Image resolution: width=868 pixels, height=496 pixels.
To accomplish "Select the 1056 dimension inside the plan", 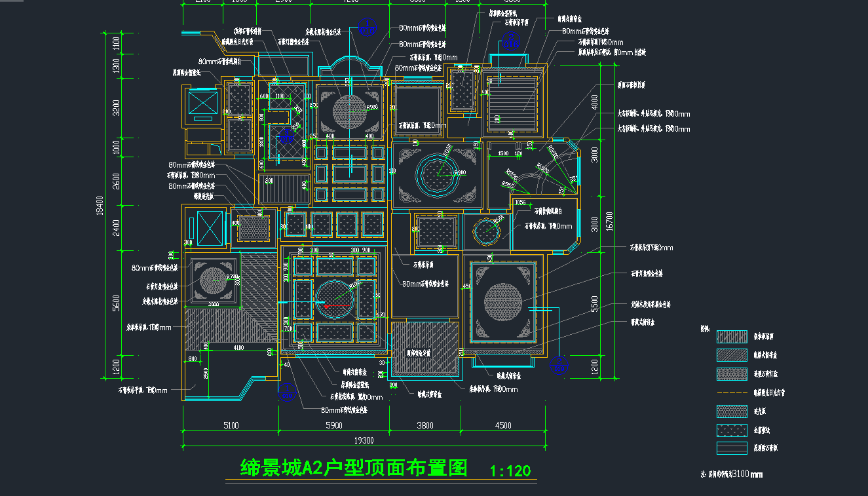I will click(x=521, y=202).
